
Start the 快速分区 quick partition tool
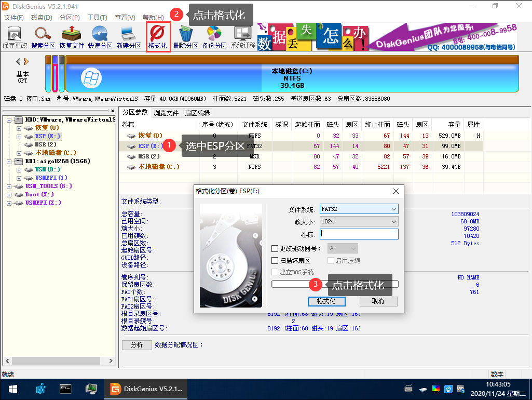pyautogui.click(x=100, y=37)
